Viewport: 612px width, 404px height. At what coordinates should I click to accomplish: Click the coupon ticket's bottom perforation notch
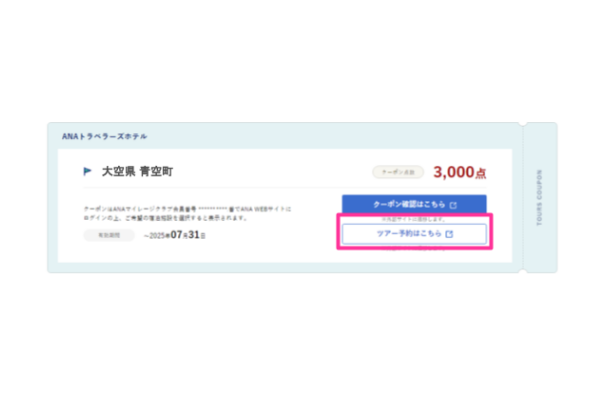point(523,271)
